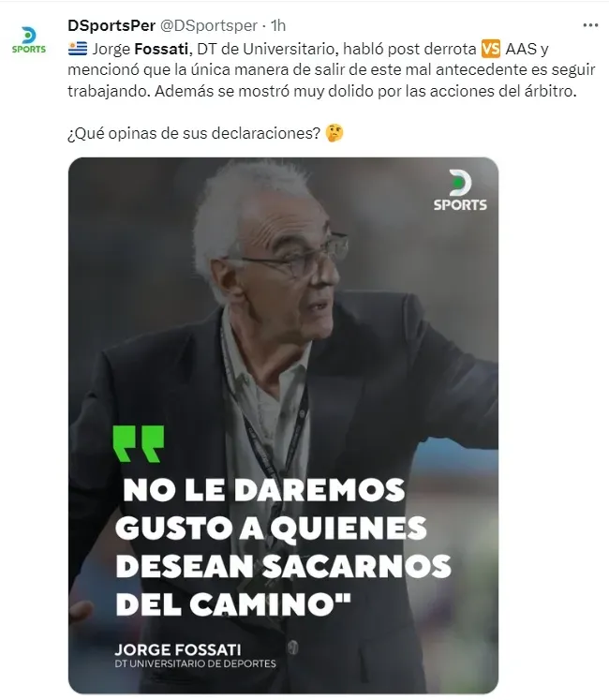The width and height of the screenshot is (609, 700).
Task: Open the @DSportsper handle link
Action: [209, 25]
